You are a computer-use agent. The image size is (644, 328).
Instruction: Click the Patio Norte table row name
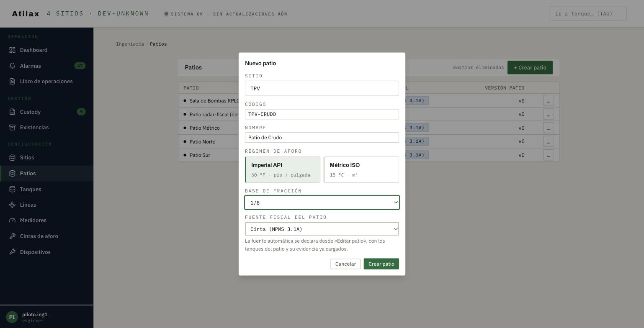pos(202,142)
